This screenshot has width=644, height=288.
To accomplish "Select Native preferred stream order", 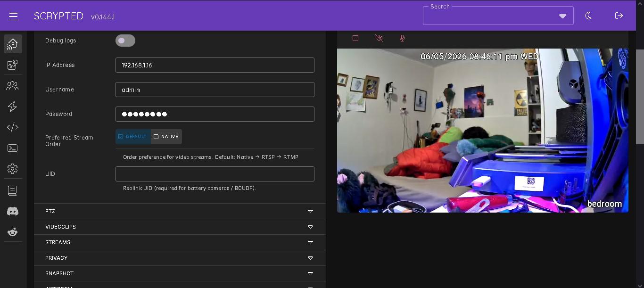I will pos(166,137).
